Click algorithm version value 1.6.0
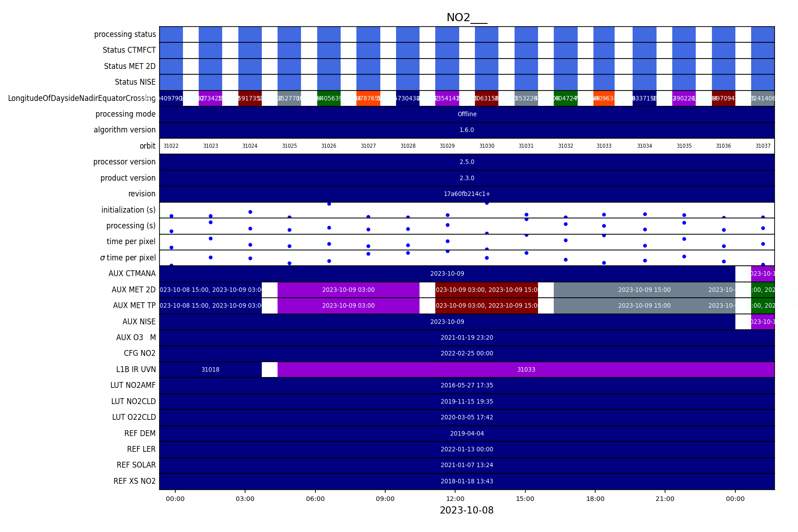 [x=467, y=130]
